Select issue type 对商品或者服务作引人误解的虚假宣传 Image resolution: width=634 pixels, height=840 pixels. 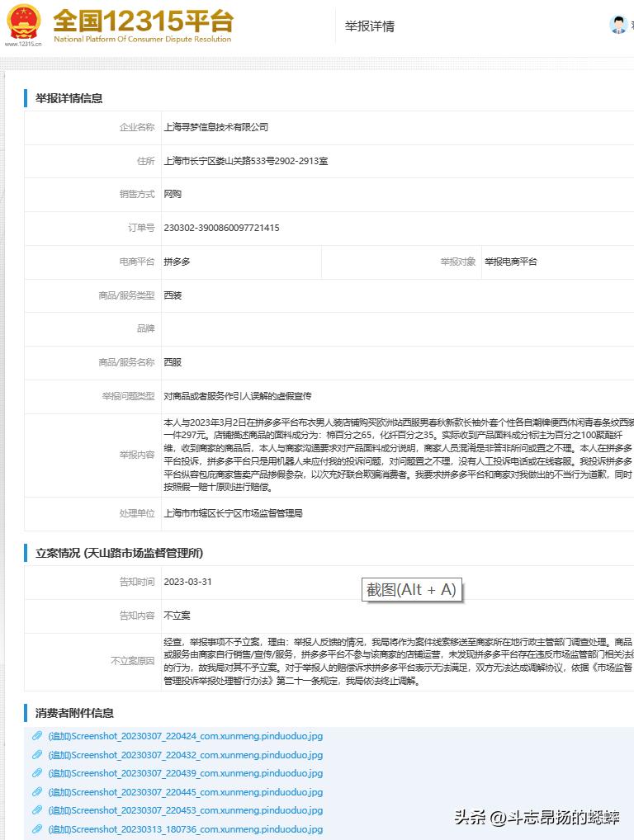point(238,396)
